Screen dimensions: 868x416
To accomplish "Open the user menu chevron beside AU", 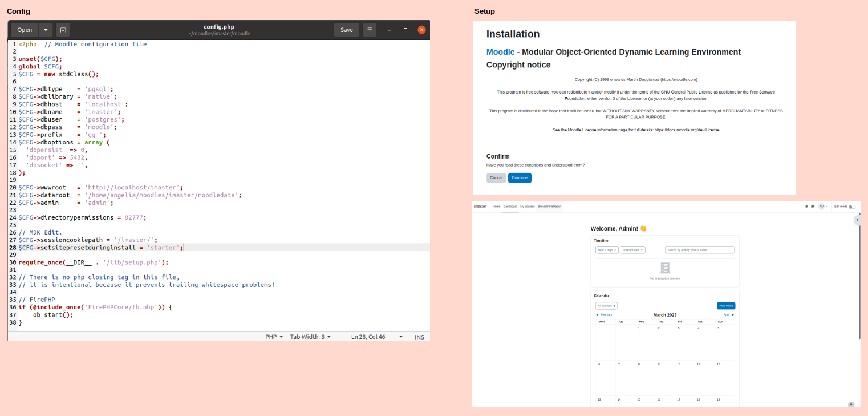I will point(828,207).
